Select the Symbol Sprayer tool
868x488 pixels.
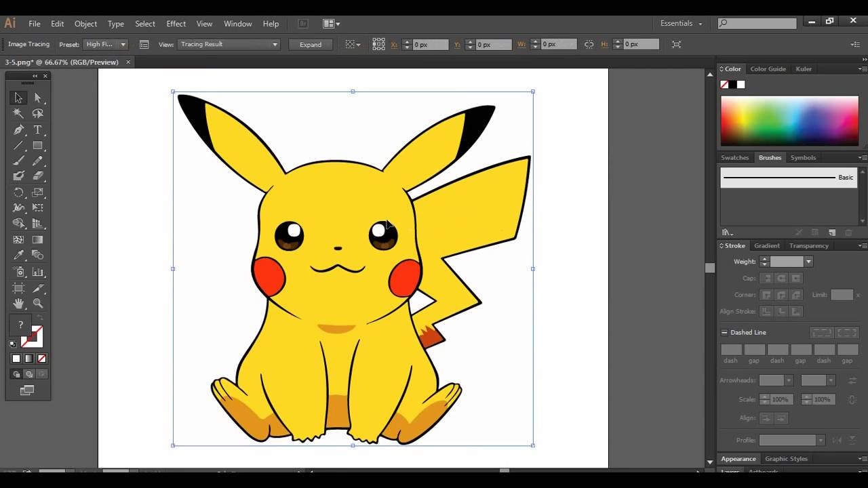point(18,272)
